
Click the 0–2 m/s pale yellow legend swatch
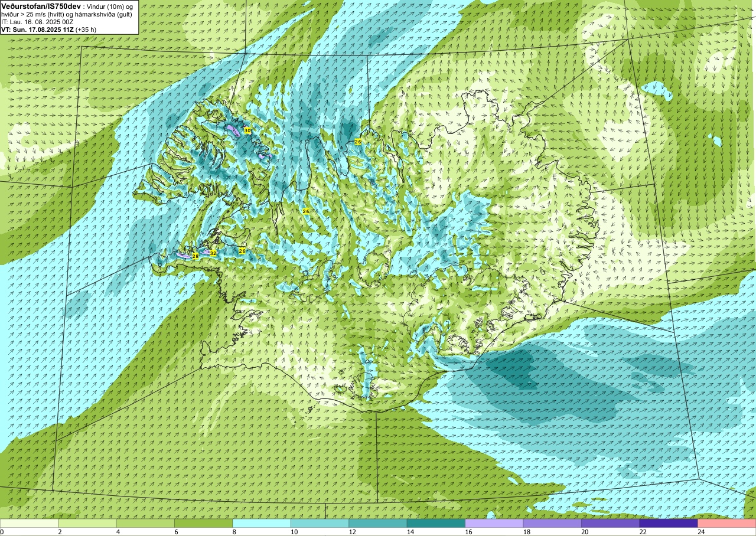[x=30, y=524]
